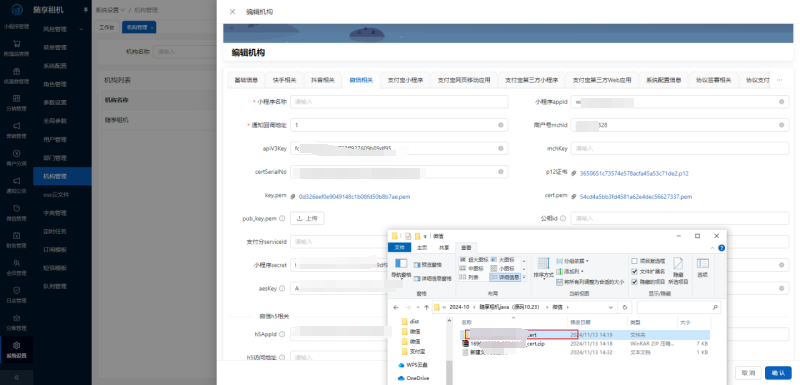Viewport: 800px width, 385px height.
Task: Open 主页 tab in Explorer ribbon
Action: click(421, 247)
